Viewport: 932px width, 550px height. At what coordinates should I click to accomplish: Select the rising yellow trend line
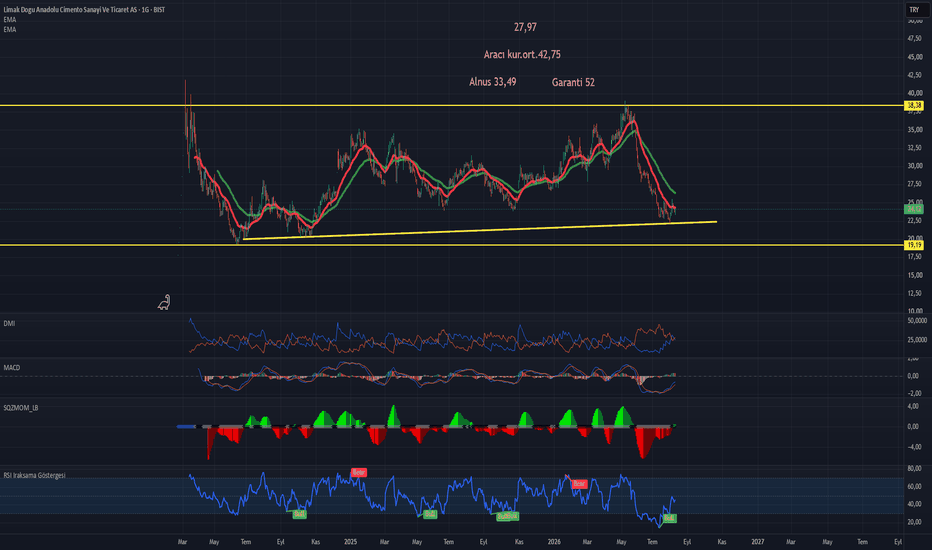pos(480,231)
